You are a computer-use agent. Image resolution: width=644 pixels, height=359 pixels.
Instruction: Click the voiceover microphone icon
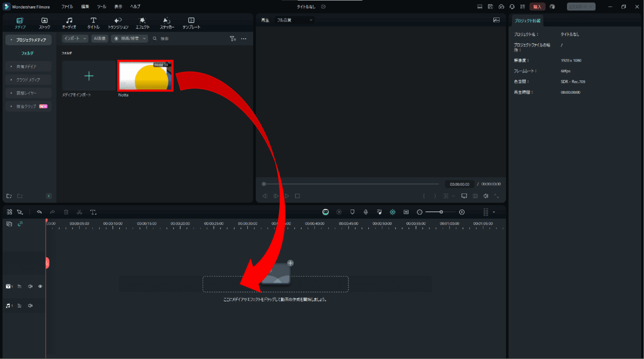click(x=366, y=212)
